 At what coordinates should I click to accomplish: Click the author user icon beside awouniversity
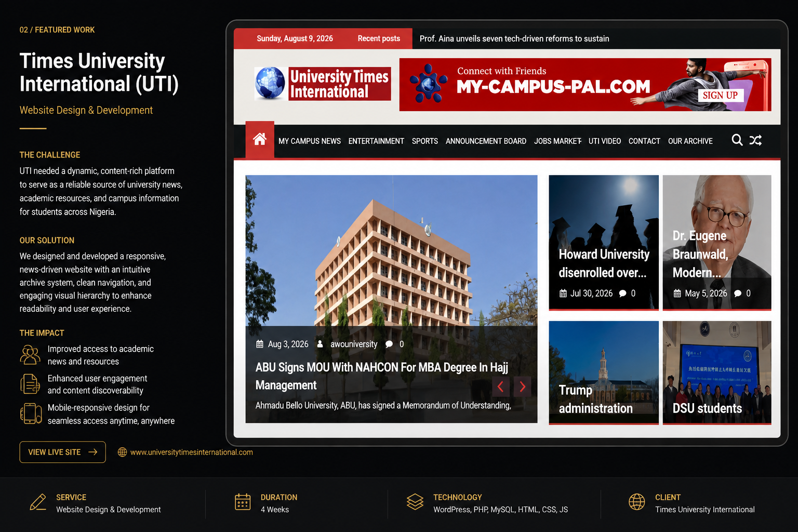pyautogui.click(x=320, y=344)
